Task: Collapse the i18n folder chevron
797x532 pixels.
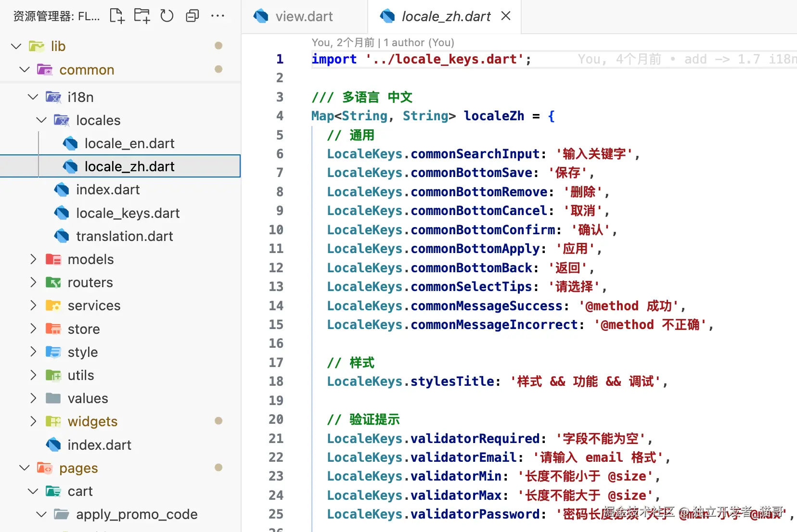Action: 33,97
